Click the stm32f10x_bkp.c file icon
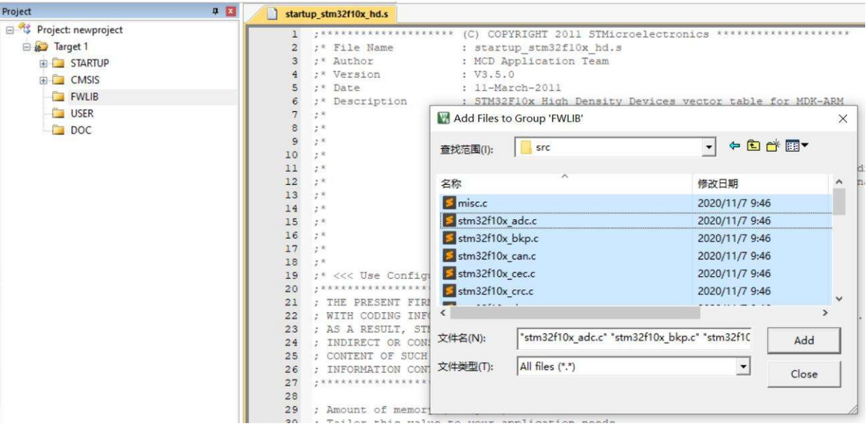Viewport: 868px width, 425px height. 449,238
